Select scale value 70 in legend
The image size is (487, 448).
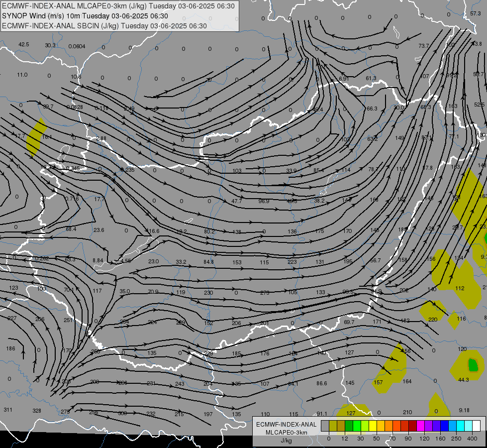point(392,439)
